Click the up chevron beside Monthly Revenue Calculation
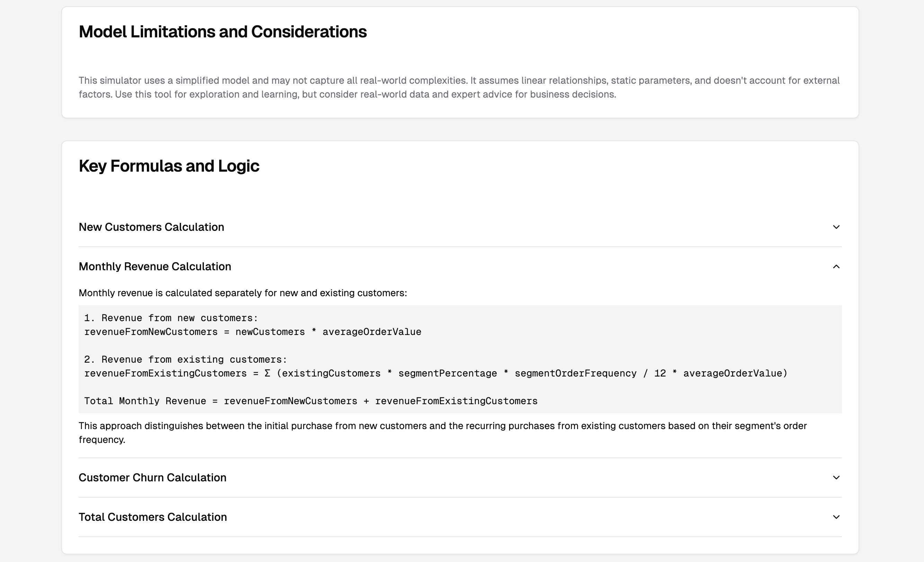This screenshot has width=924, height=562. click(836, 266)
